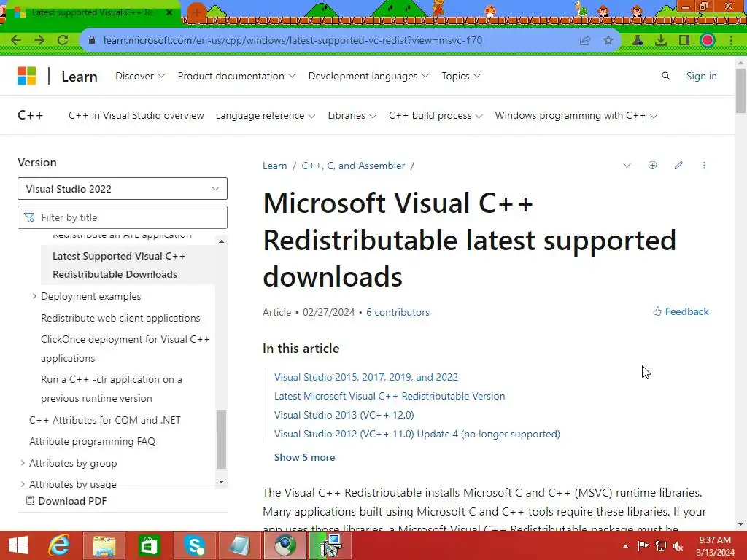Bookmark this page with the star icon
The height and width of the screenshot is (560, 747).
tap(608, 41)
